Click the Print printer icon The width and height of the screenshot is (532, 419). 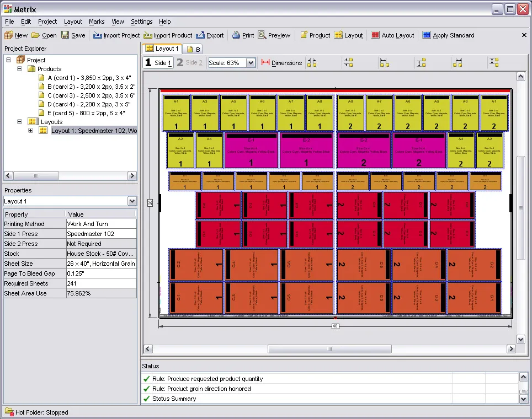tap(236, 35)
